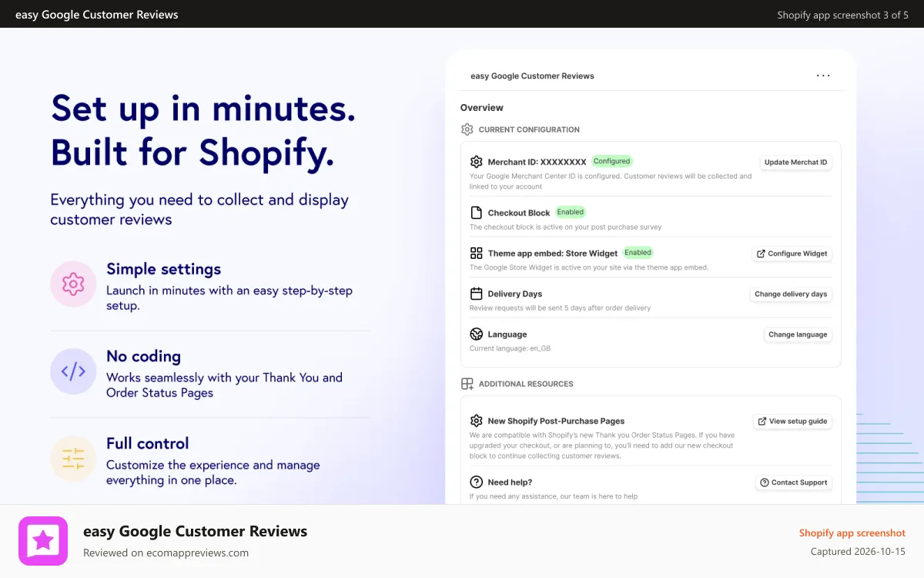924x578 pixels.
Task: Click the Language globe icon
Action: [x=476, y=334]
